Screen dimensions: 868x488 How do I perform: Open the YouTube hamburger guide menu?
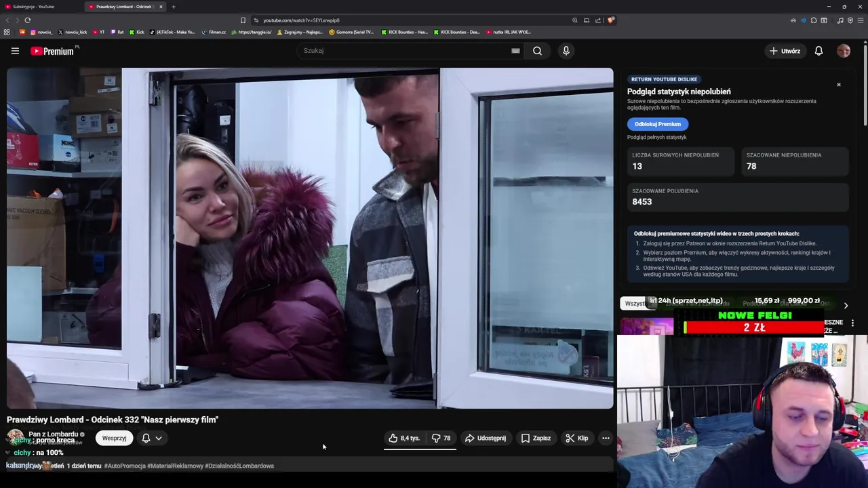pyautogui.click(x=15, y=51)
